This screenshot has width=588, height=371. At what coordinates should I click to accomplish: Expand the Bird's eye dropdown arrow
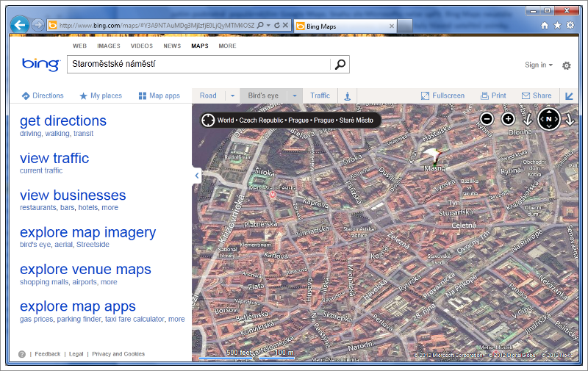point(295,96)
